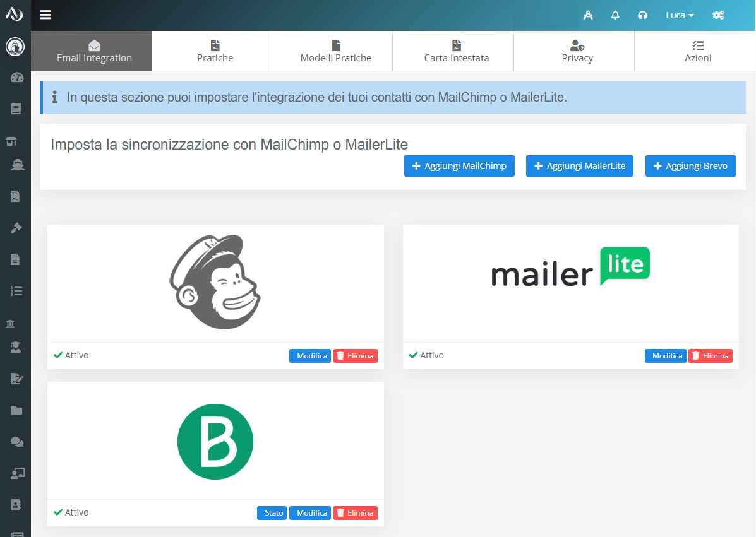Click Modifica on the MailChimp card
Image resolution: width=756 pixels, height=537 pixels.
pyautogui.click(x=310, y=356)
